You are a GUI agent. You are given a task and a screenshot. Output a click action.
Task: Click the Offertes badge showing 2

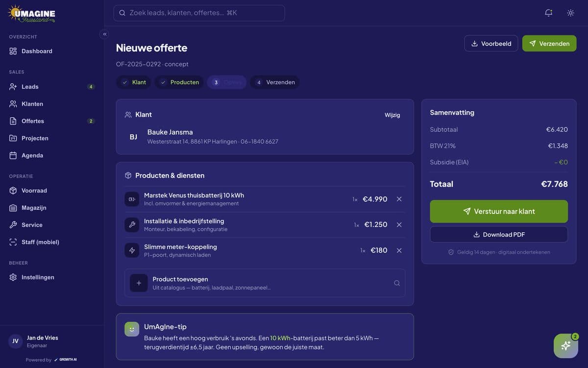click(x=91, y=121)
